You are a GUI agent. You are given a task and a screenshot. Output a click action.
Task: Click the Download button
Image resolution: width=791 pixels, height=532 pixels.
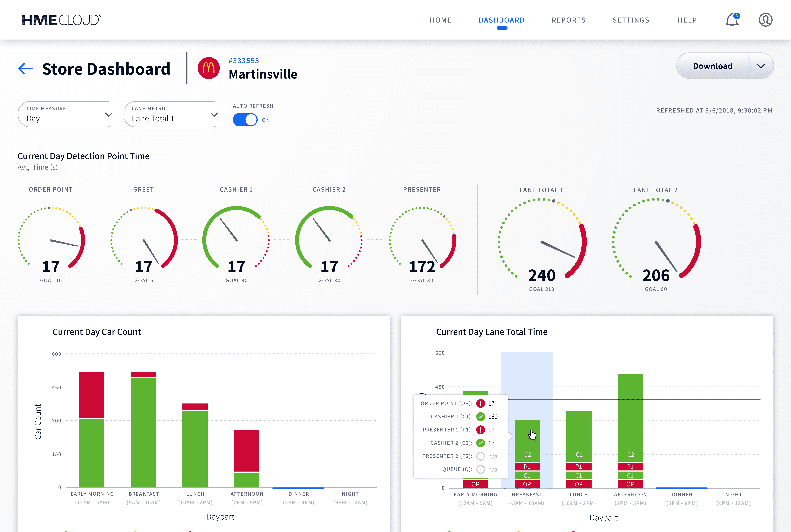tap(713, 66)
